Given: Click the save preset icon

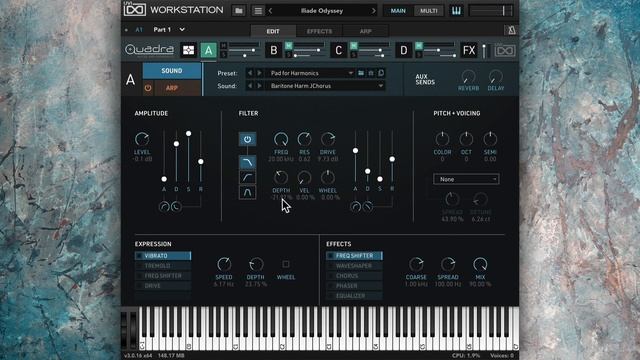Looking at the screenshot, I should click(371, 73).
